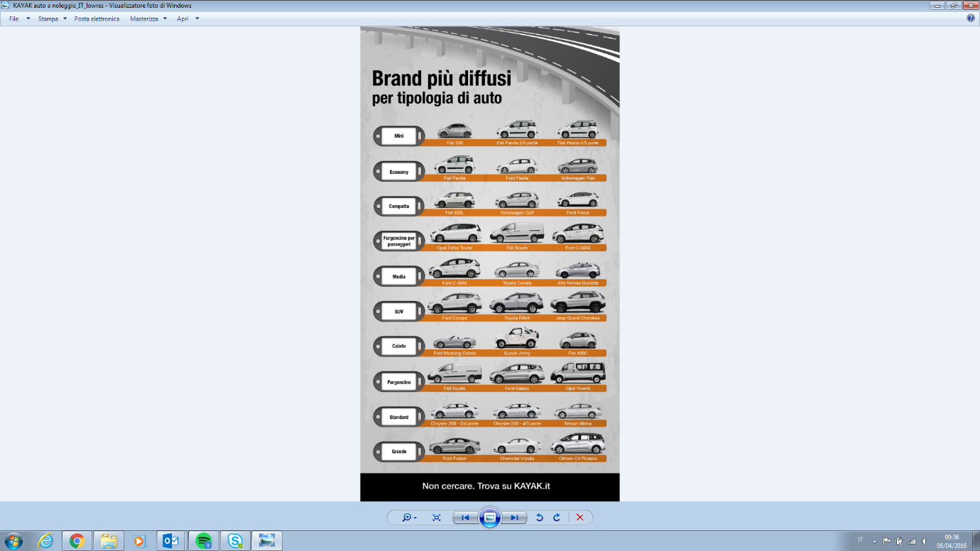Screen dimensions: 980x551
Task: Open the power battery tray icon
Action: (899, 540)
